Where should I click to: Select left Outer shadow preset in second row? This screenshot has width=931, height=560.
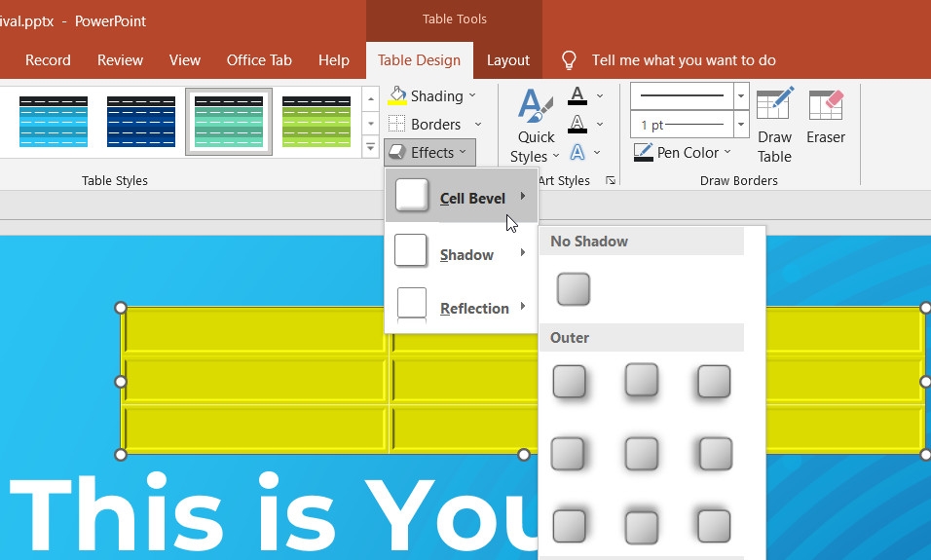pos(568,453)
